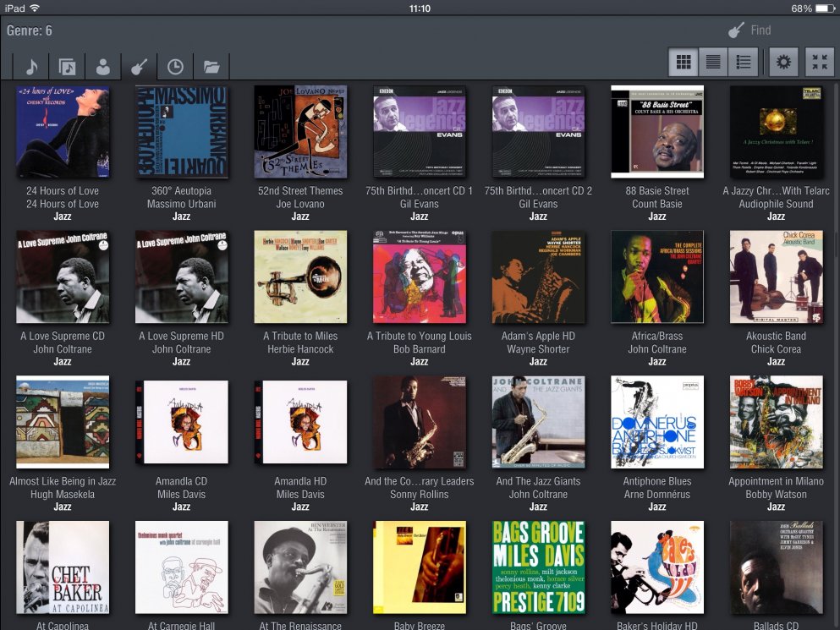Open the folders tab icon
Screen dimensions: 840x630
coord(211,67)
